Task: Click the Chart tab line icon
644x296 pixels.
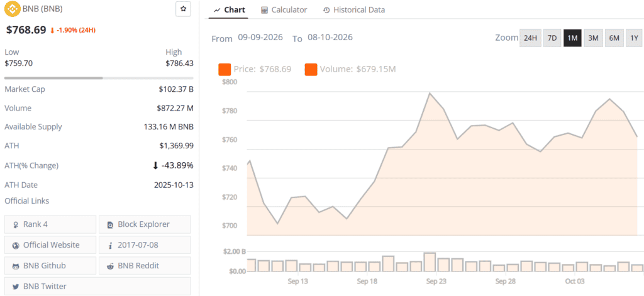Action: 217,10
